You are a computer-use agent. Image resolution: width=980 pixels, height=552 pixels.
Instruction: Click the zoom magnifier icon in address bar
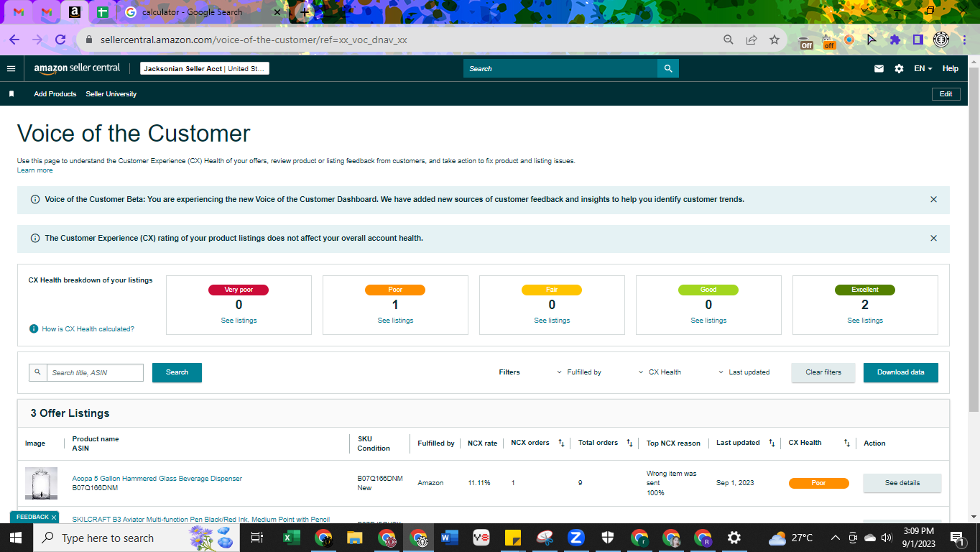point(729,40)
